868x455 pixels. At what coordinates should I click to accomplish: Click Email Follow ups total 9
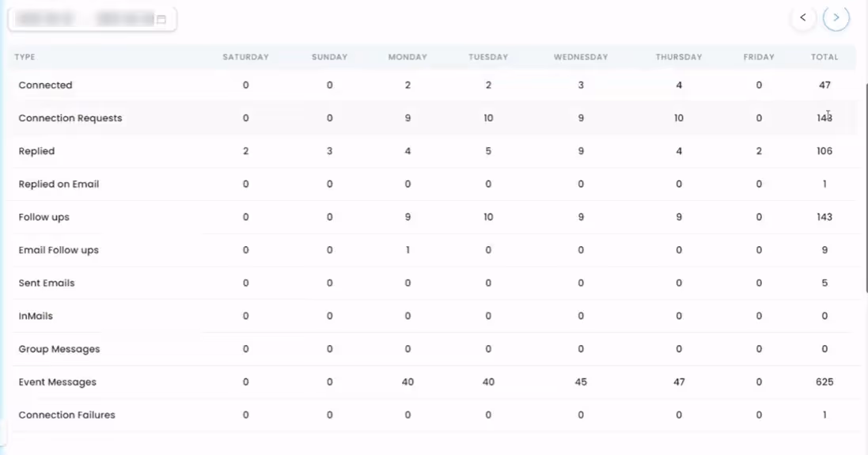[x=824, y=250]
